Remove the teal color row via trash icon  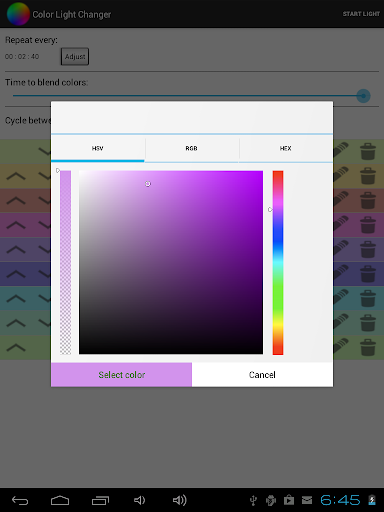pyautogui.click(x=368, y=298)
